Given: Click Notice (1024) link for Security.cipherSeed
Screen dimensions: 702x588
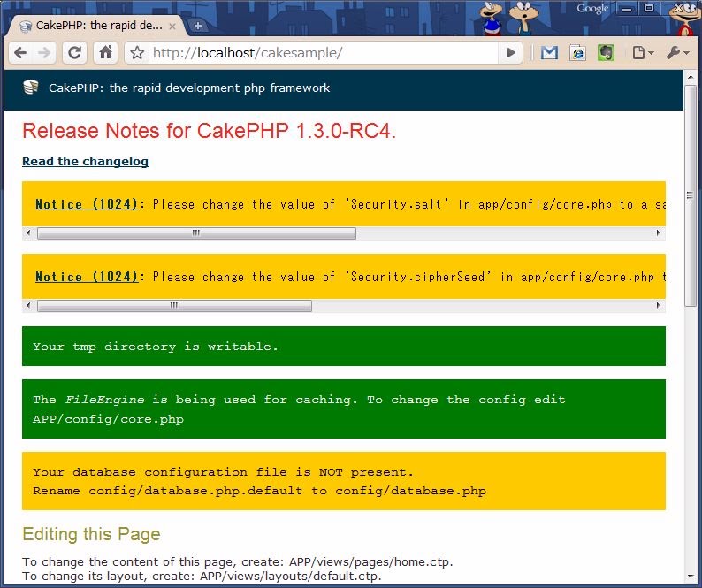Looking at the screenshot, I should [87, 277].
